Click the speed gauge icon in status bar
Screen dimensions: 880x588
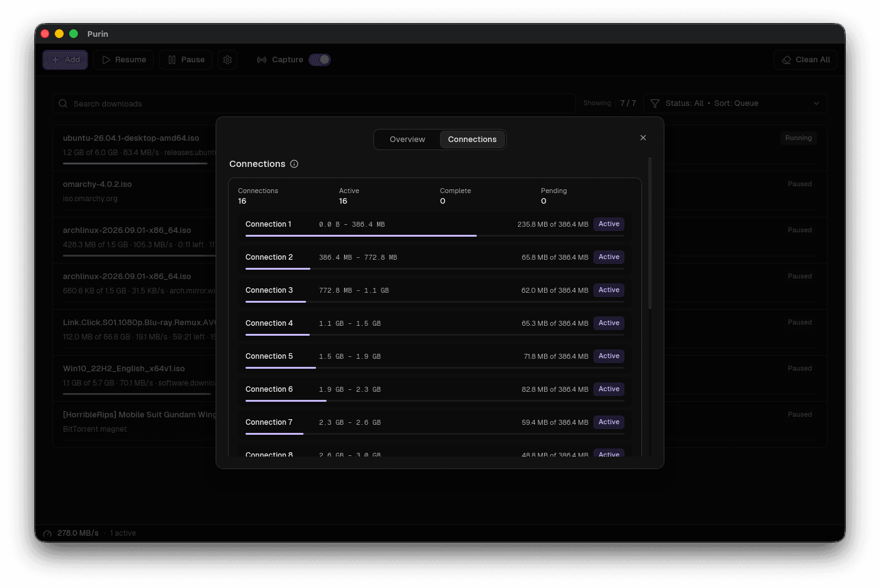(47, 534)
